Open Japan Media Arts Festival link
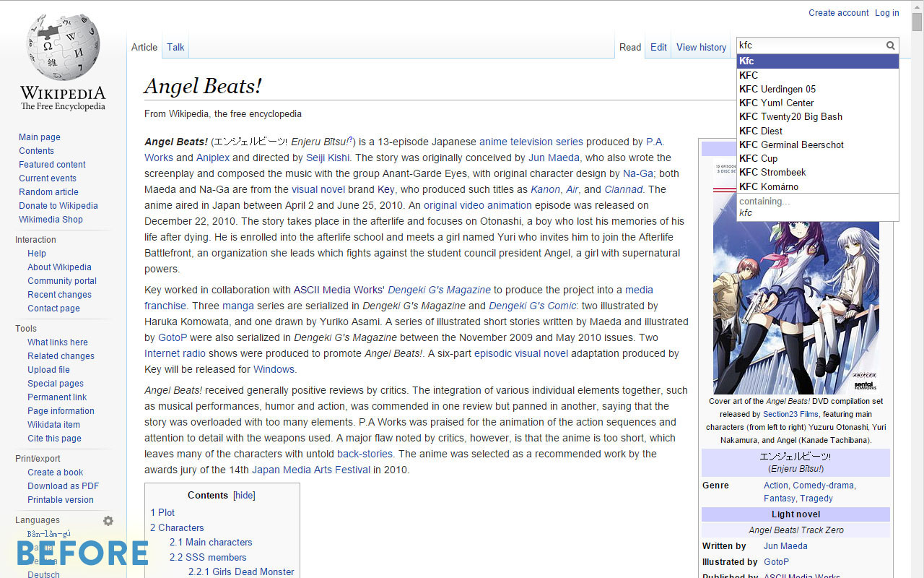924x578 pixels. [x=311, y=470]
